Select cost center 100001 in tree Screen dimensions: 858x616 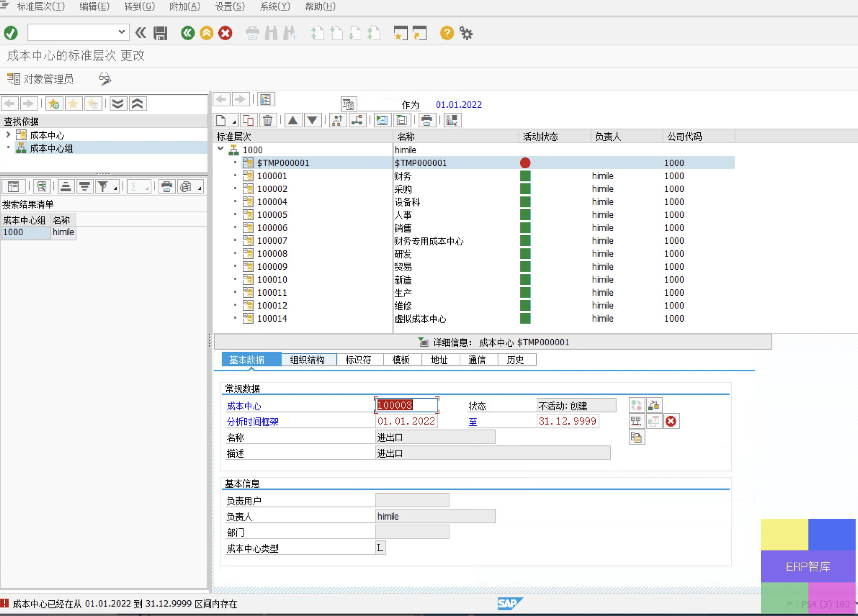pos(272,176)
